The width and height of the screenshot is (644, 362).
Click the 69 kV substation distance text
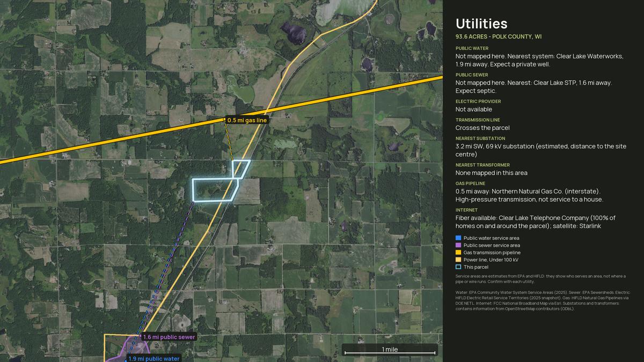(x=541, y=150)
